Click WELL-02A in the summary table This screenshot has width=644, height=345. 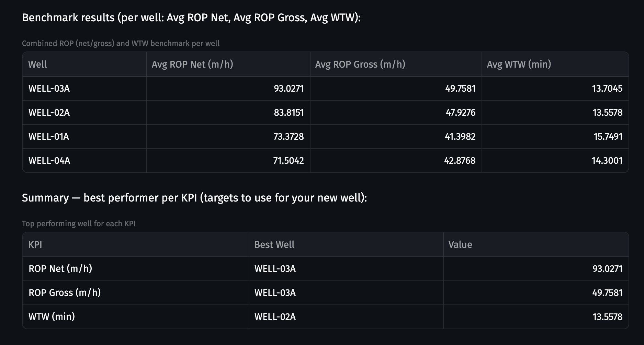[275, 317]
